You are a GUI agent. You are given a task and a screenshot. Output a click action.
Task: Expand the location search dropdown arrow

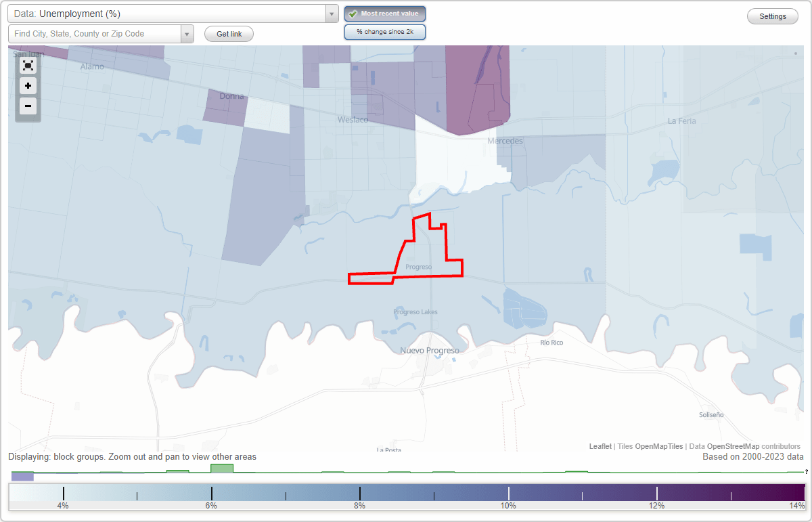coord(188,32)
